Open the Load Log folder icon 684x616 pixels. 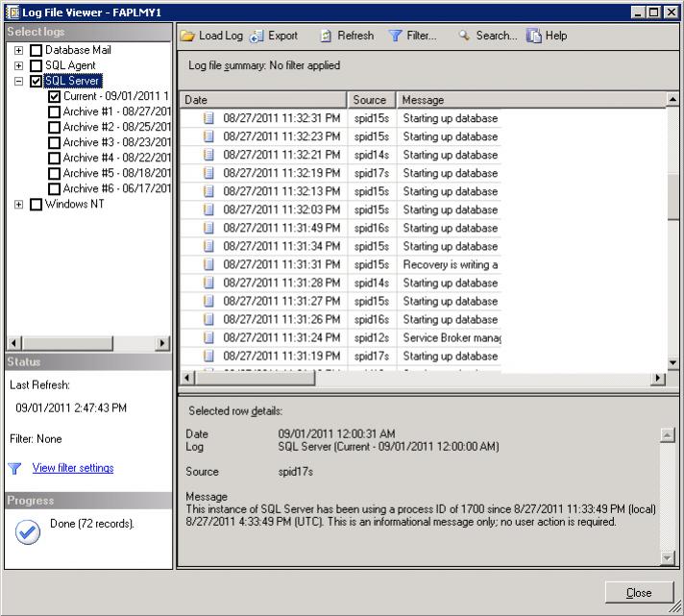[187, 36]
